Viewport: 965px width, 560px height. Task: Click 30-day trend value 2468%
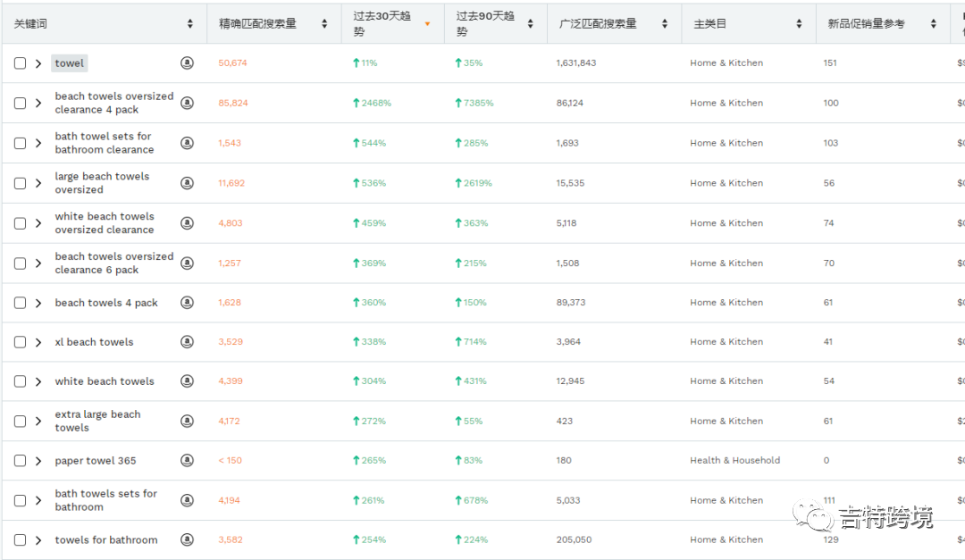pyautogui.click(x=372, y=103)
